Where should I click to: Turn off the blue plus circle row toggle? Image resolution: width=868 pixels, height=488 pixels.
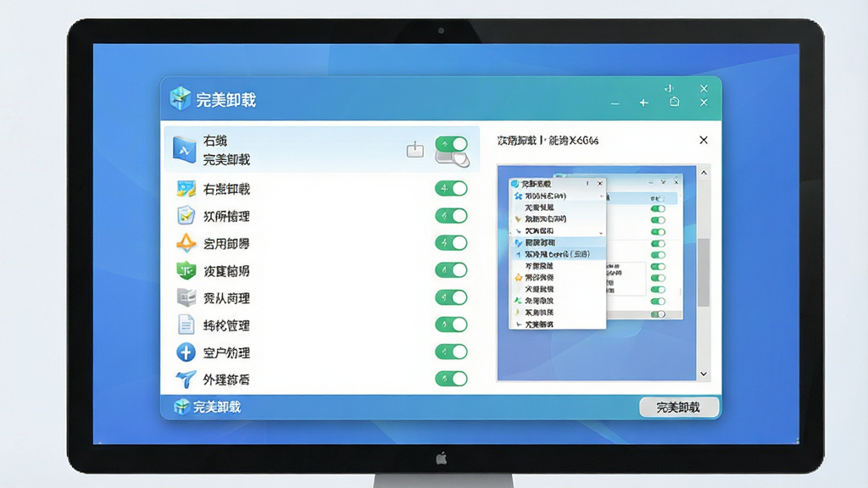[451, 352]
